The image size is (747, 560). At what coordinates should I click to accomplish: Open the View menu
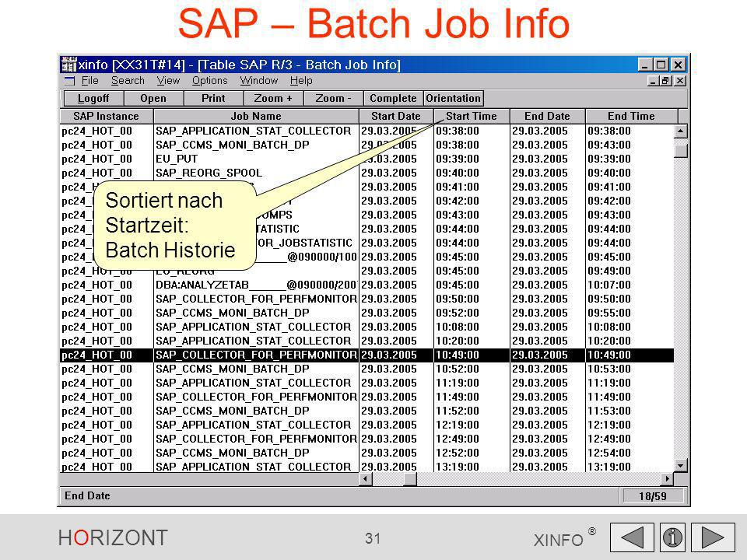coord(168,80)
